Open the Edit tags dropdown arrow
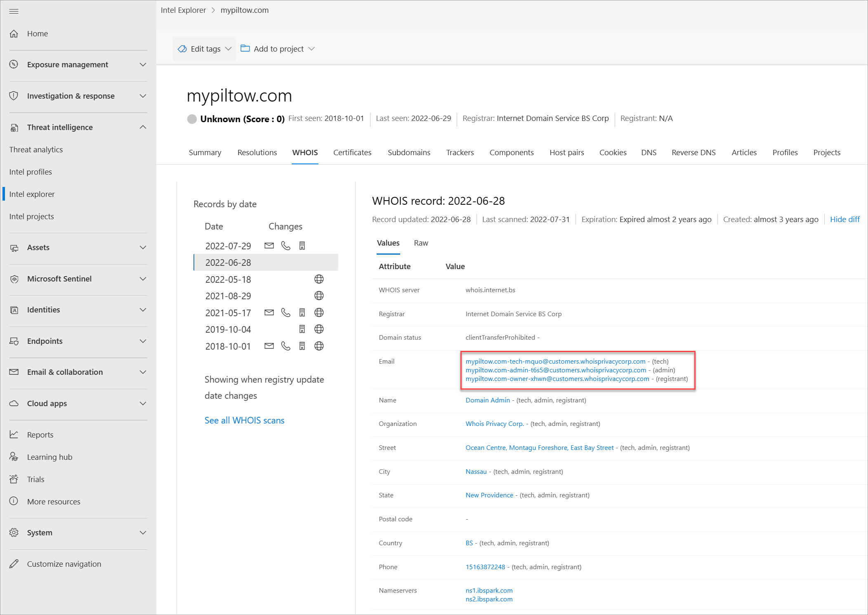The image size is (868, 615). pyautogui.click(x=228, y=49)
